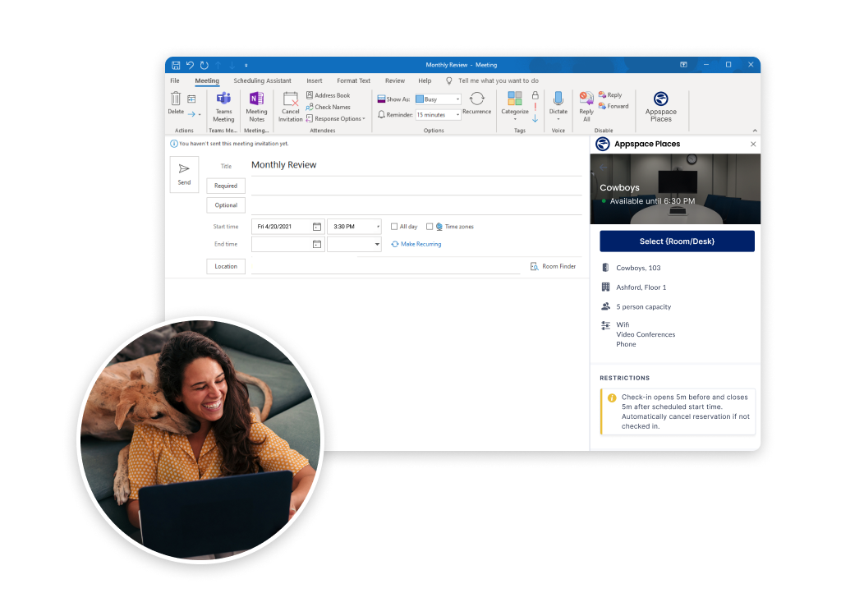Open the Appspace Places add-in
The height and width of the screenshot is (616, 841).
click(660, 99)
